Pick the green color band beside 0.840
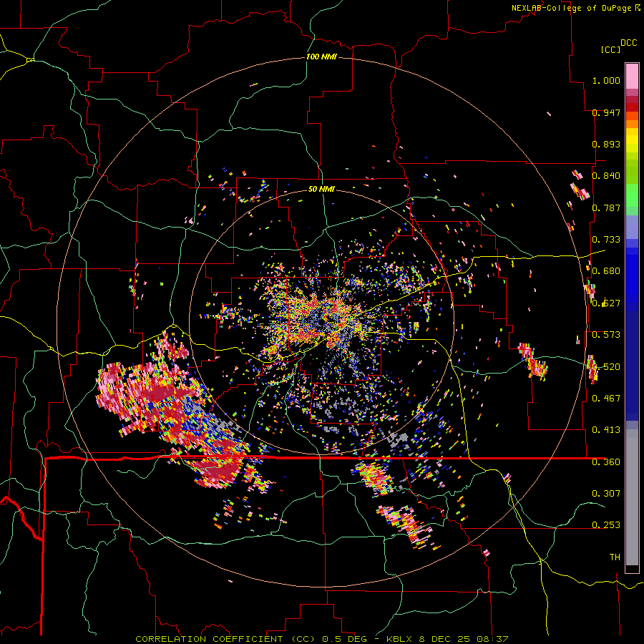This screenshot has width=644, height=644. (632, 171)
